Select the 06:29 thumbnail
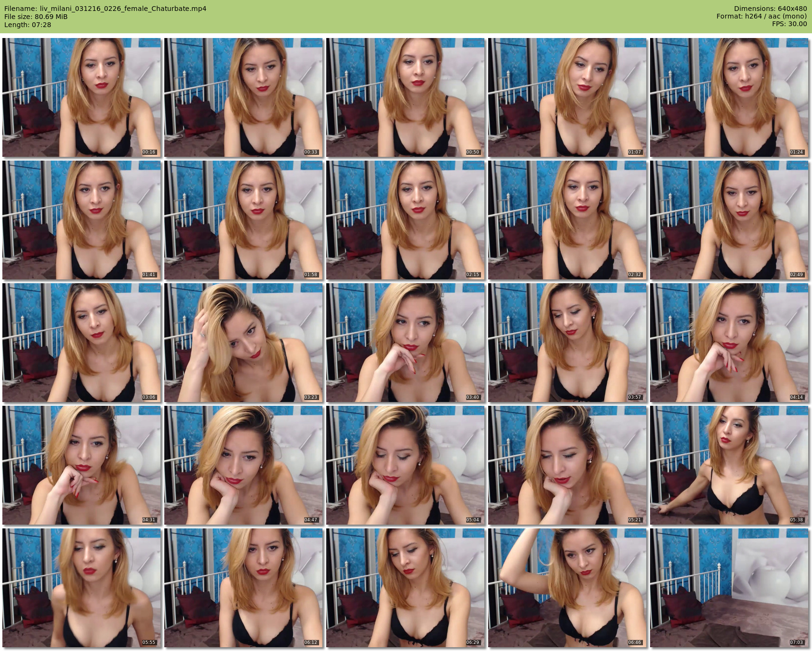 click(x=406, y=588)
